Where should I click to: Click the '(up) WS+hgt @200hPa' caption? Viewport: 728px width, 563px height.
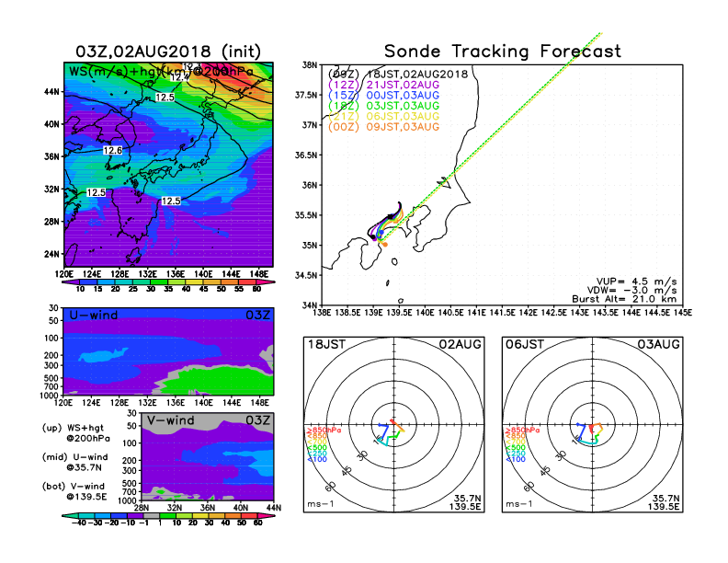point(76,433)
